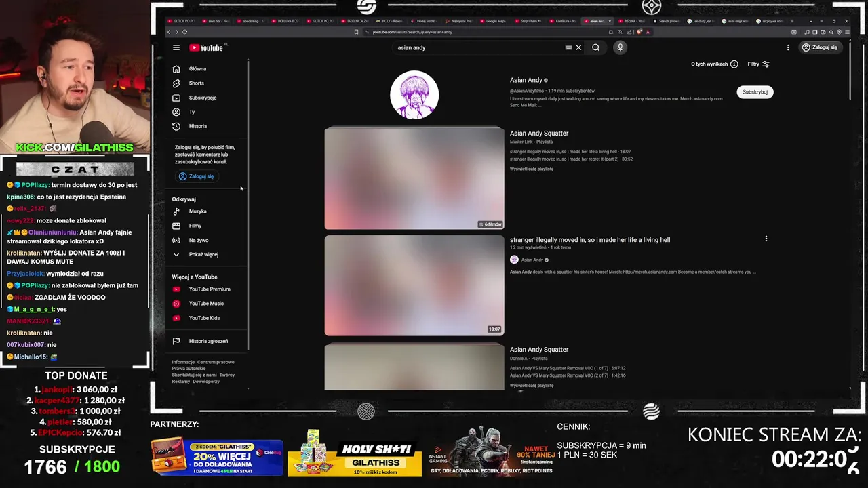This screenshot has height=488, width=868.
Task: Click Asian Andy channel icon under the video title
Action: pos(514,260)
